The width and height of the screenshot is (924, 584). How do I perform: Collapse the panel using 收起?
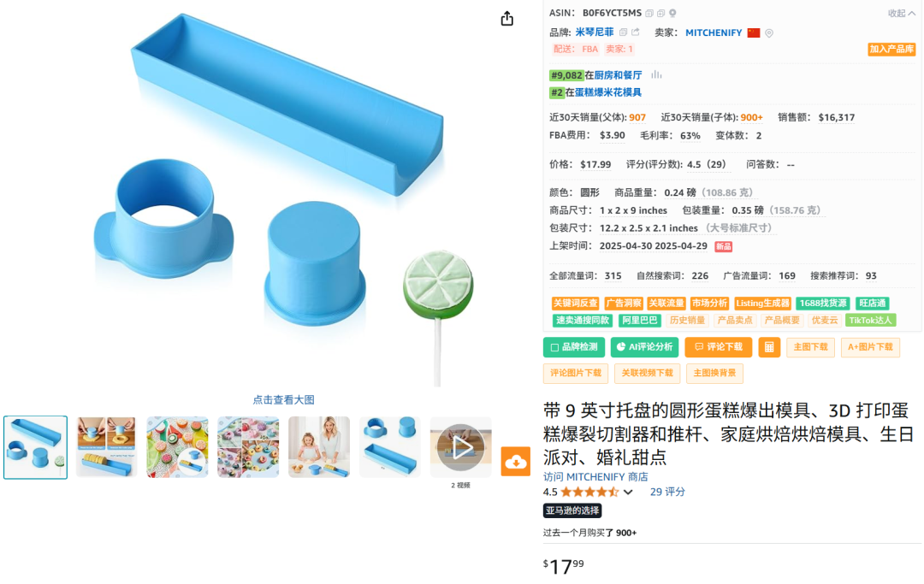tap(902, 13)
